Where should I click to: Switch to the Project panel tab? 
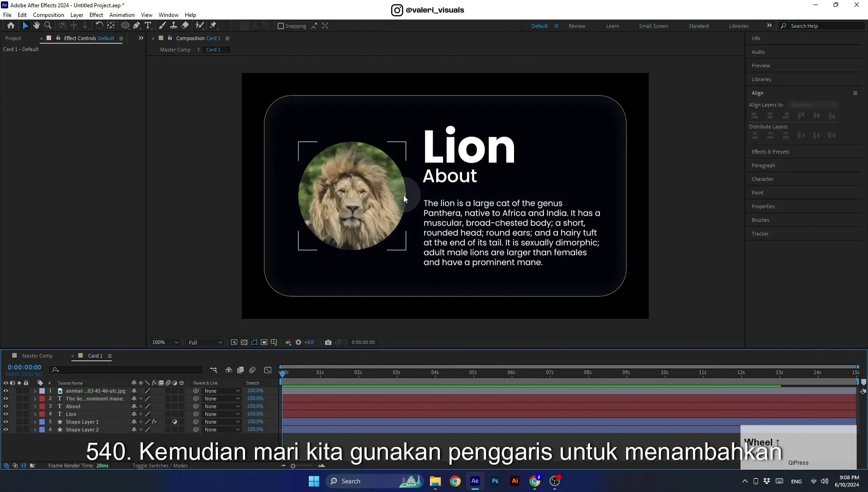point(13,38)
